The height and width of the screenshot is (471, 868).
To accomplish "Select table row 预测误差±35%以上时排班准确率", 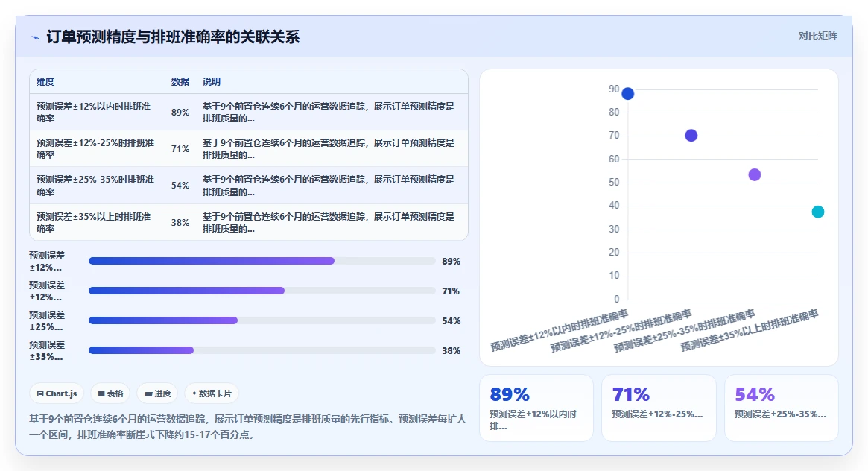I will tap(249, 222).
